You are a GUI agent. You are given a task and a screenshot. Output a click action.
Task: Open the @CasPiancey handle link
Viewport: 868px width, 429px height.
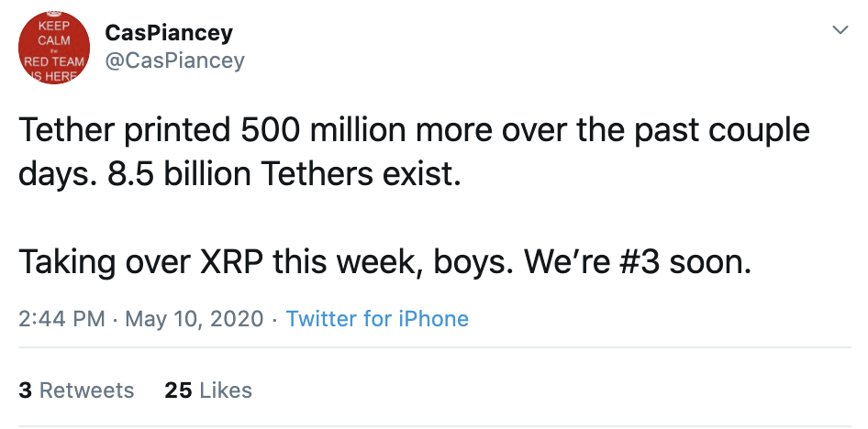(175, 60)
